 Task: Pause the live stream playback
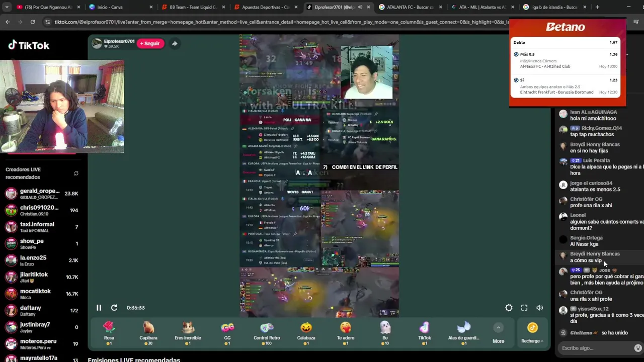(99, 308)
